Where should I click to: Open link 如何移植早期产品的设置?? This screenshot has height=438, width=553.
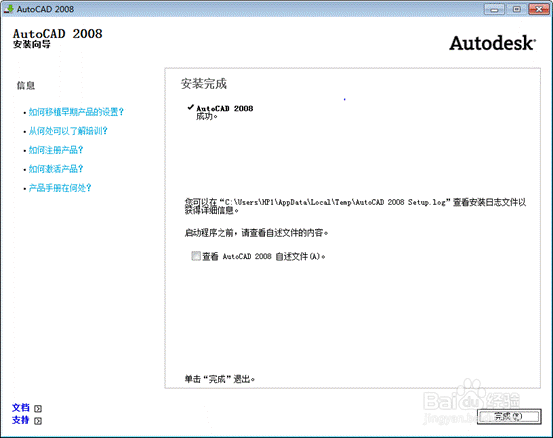click(x=76, y=112)
